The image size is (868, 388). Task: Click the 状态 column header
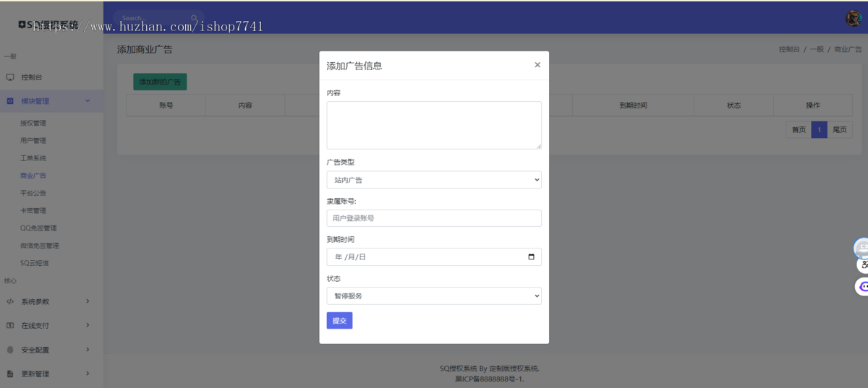(x=734, y=105)
